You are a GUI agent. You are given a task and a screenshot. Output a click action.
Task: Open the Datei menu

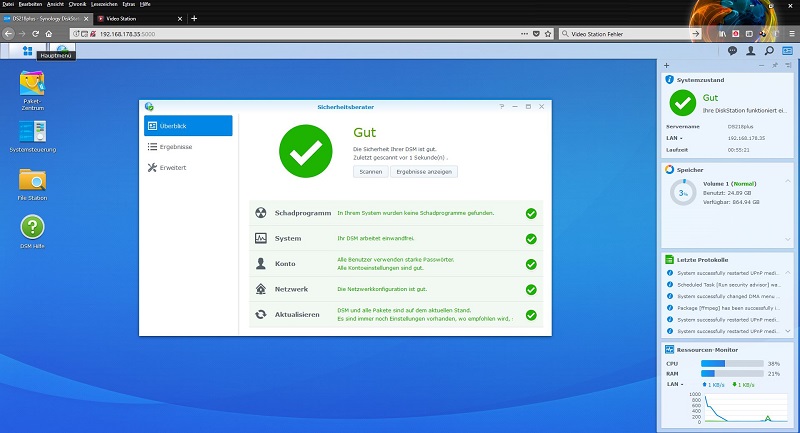[8, 4]
